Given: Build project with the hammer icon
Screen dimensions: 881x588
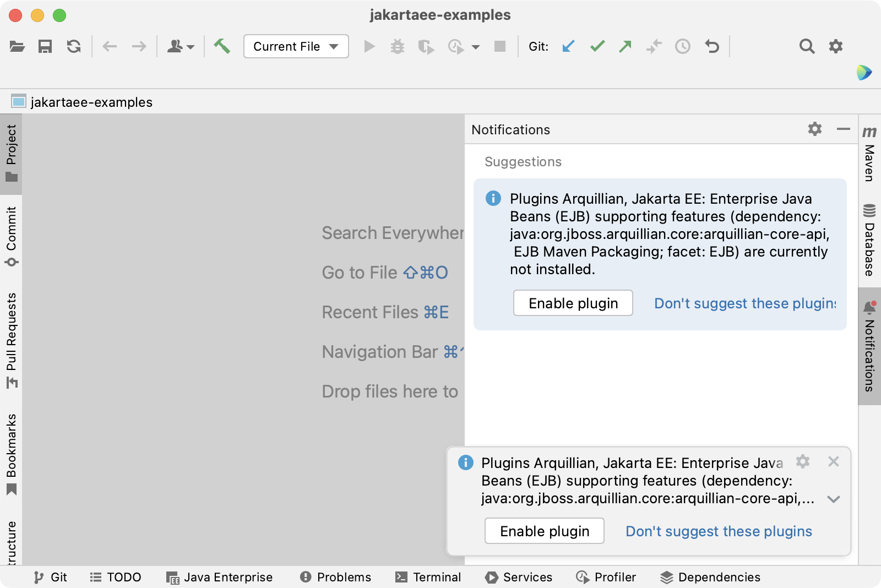Looking at the screenshot, I should coord(222,46).
